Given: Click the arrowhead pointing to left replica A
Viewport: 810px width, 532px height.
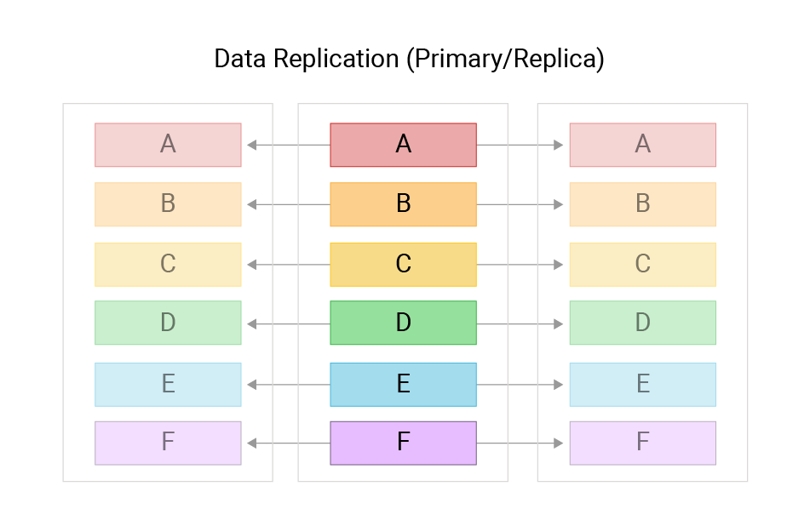Looking at the screenshot, I should [253, 145].
